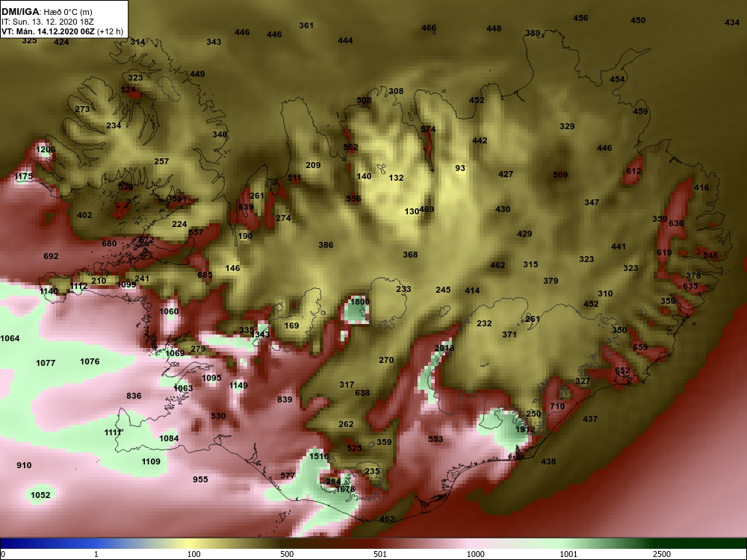The height and width of the screenshot is (560, 747).
Task: Click the 389 value in the north
Action: tap(533, 33)
